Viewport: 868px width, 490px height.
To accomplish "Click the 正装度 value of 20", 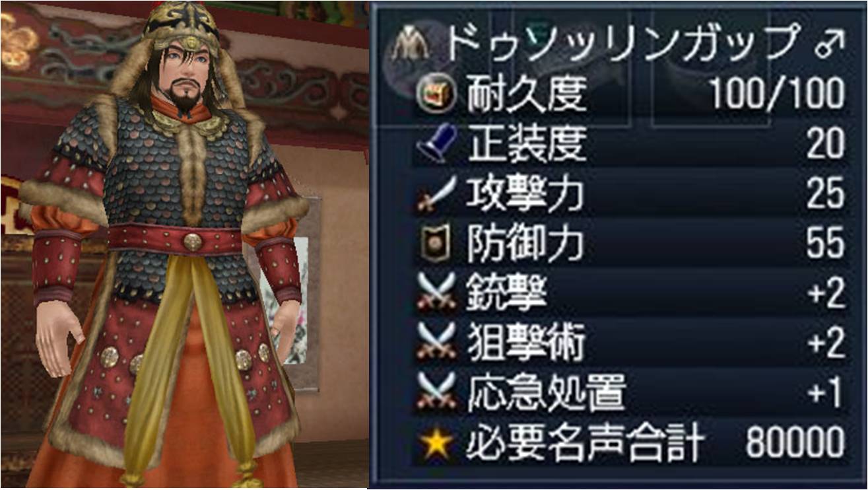I will pyautogui.click(x=826, y=143).
